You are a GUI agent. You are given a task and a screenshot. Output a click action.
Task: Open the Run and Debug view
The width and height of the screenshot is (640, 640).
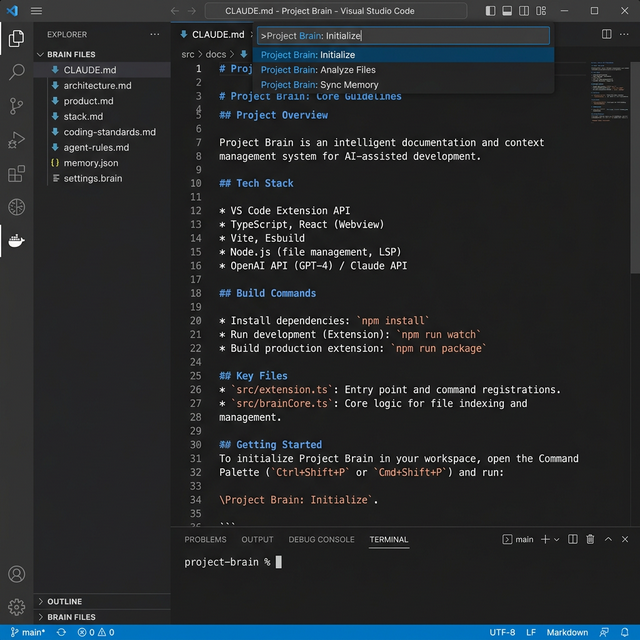[16, 140]
